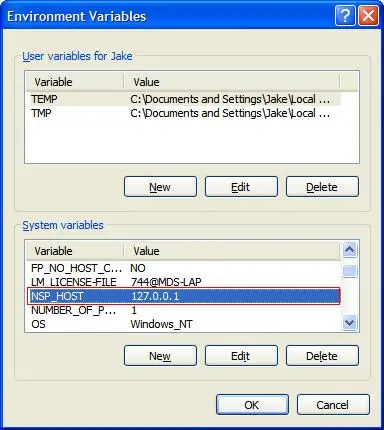Click Delete under System variables
Image resolution: width=384 pixels, height=430 pixels.
(x=322, y=356)
